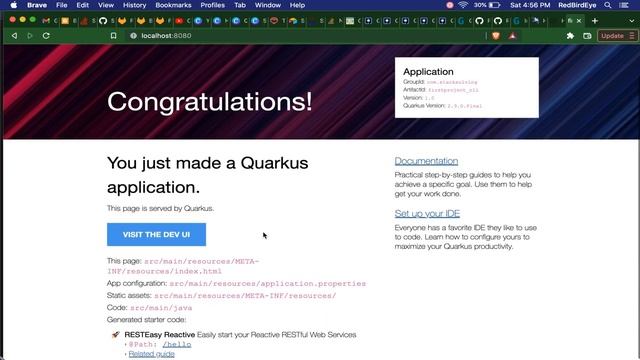The width and height of the screenshot is (640, 360).
Task: Open the extensions puzzle-piece icon
Action: 570,36
